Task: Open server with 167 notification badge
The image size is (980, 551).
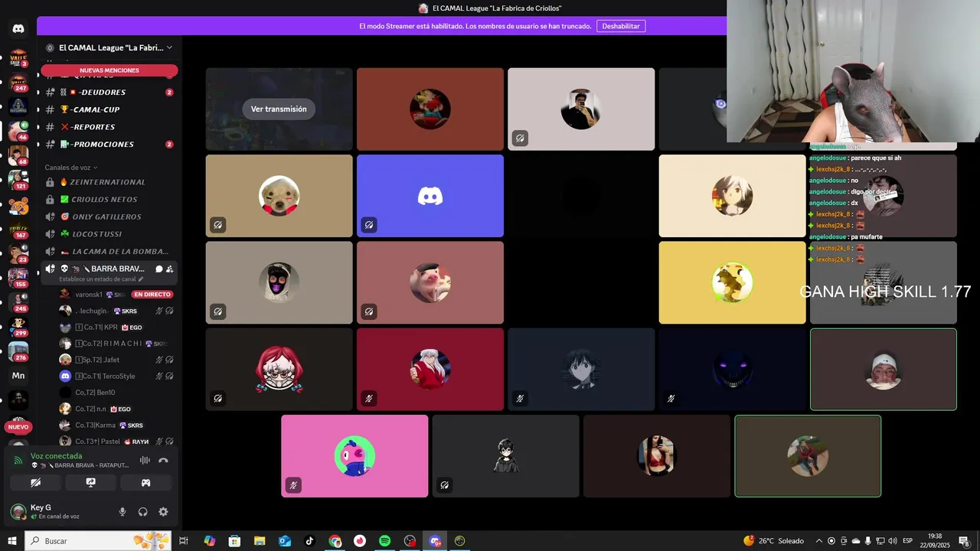Action: (18, 230)
